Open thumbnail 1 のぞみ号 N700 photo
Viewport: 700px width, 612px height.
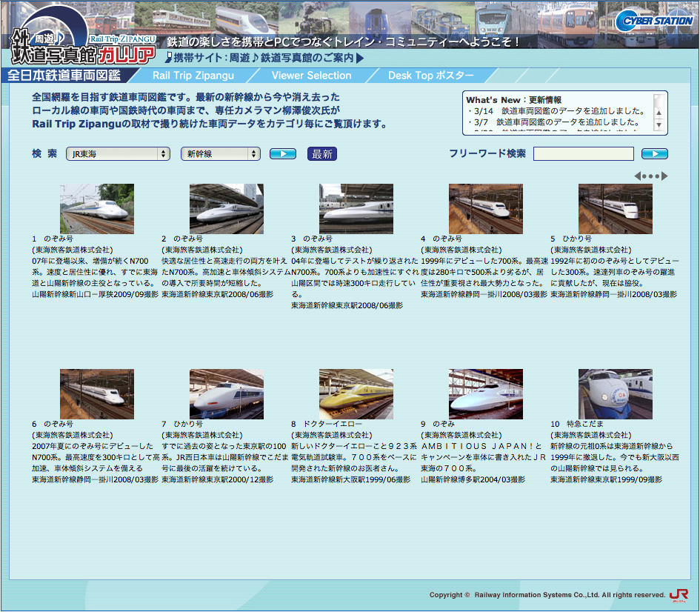click(97, 209)
